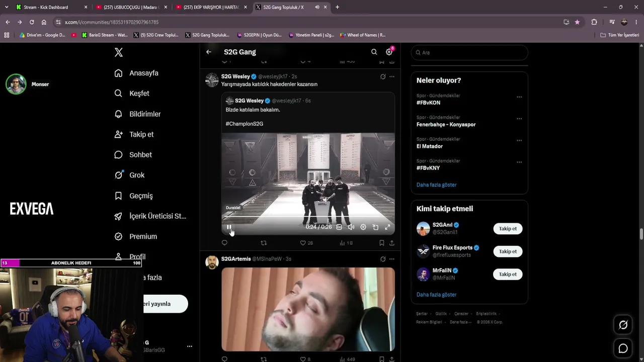Reload the page in the browser toolbar
The height and width of the screenshot is (362, 644).
tap(32, 22)
